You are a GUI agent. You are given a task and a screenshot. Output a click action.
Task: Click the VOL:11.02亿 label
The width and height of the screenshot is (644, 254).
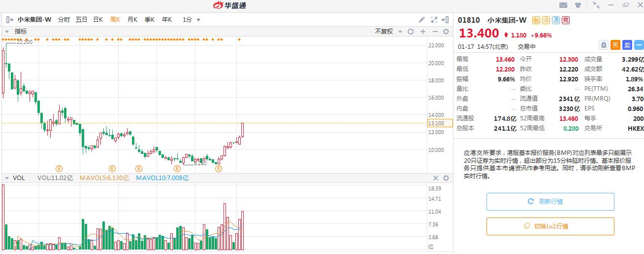pyautogui.click(x=56, y=178)
